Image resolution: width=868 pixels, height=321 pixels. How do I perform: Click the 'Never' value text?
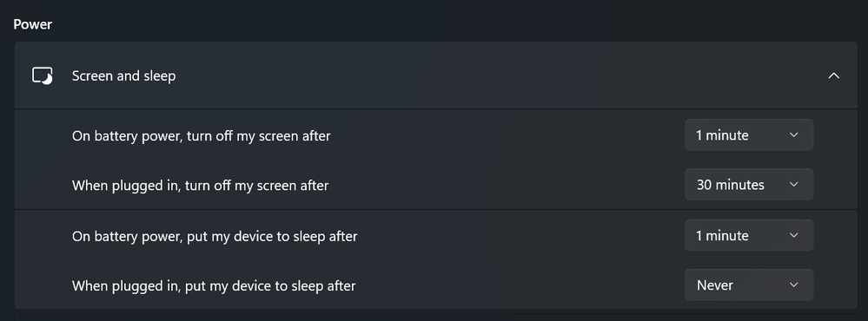(715, 285)
